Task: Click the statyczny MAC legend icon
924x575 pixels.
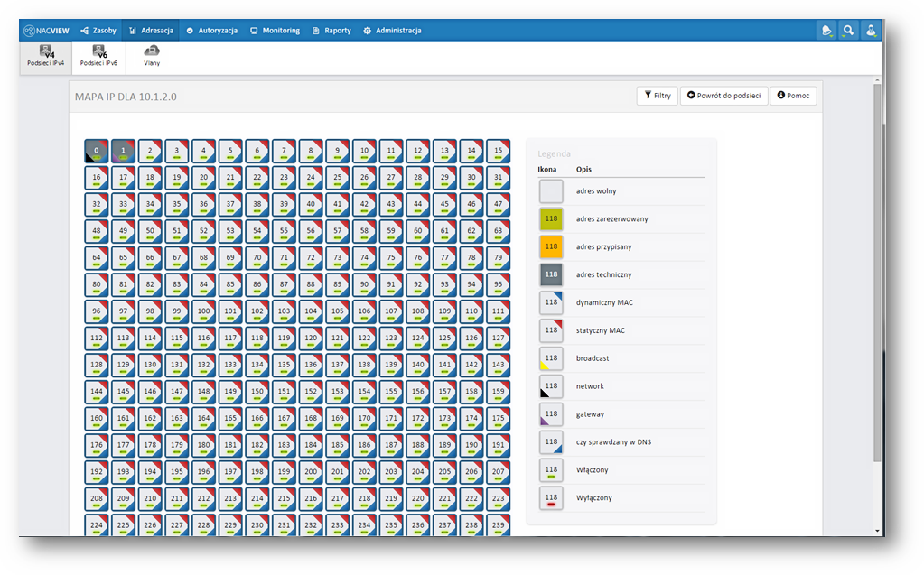Action: tap(551, 330)
